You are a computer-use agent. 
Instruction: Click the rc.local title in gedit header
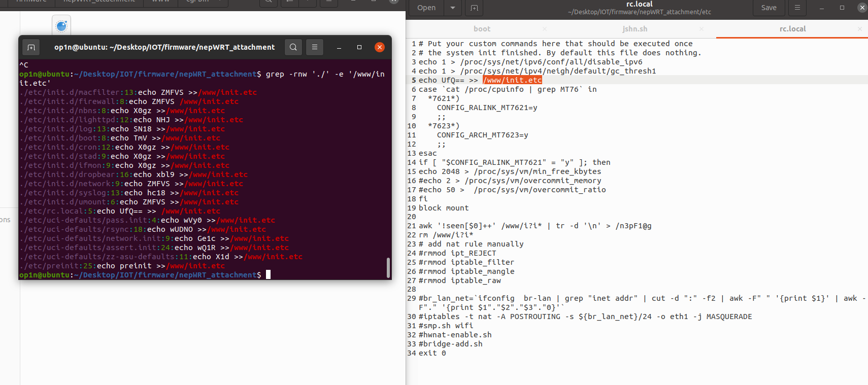coord(639,4)
